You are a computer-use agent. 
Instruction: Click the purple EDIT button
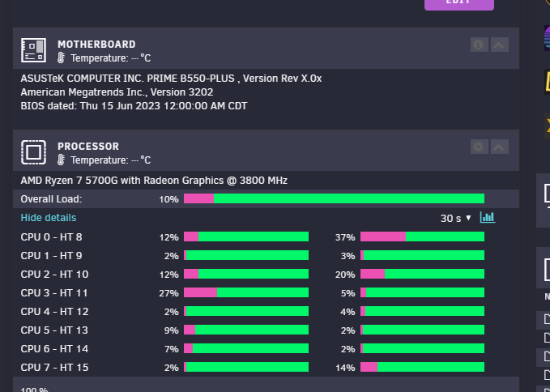point(459,3)
